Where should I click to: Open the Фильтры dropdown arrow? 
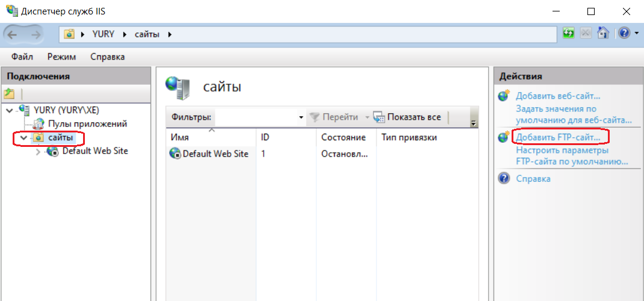(301, 118)
